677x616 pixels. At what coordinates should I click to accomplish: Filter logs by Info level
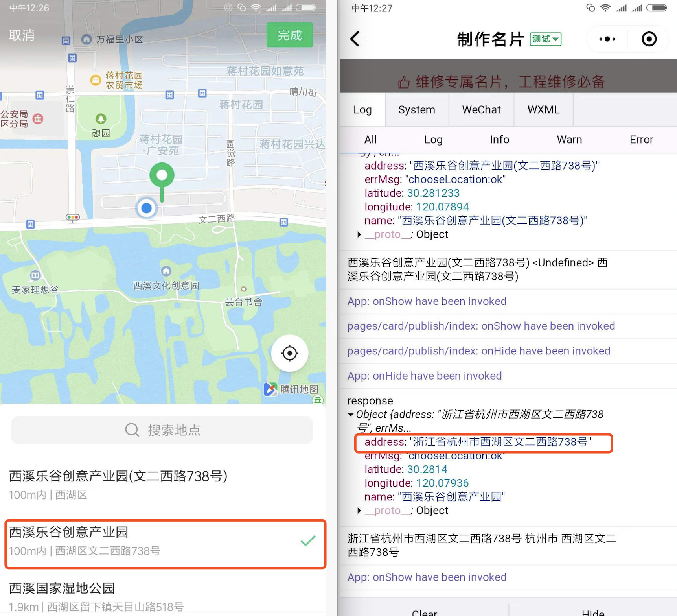coord(499,140)
